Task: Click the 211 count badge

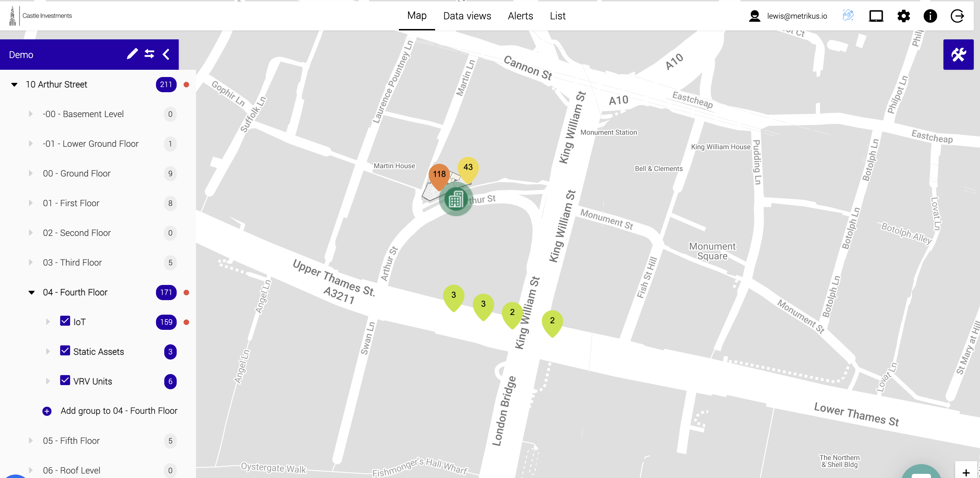Action: coord(166,85)
